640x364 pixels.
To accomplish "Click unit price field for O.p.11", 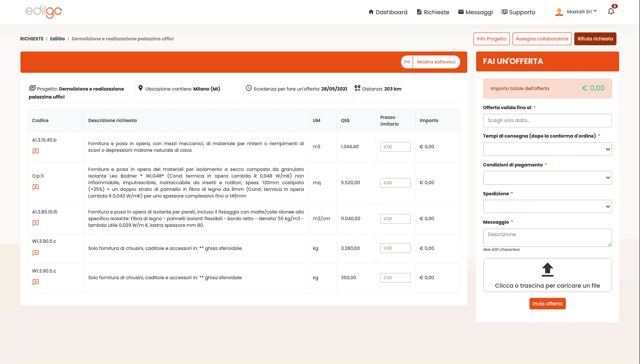I will [x=395, y=182].
